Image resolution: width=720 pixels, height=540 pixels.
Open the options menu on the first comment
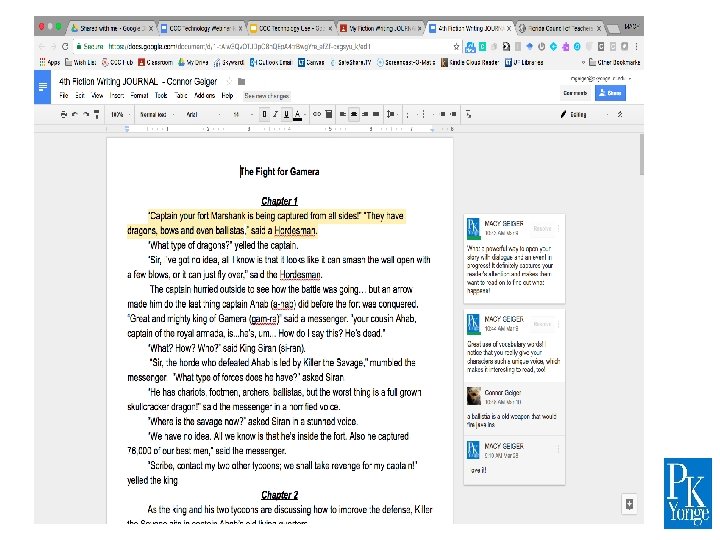(x=558, y=228)
